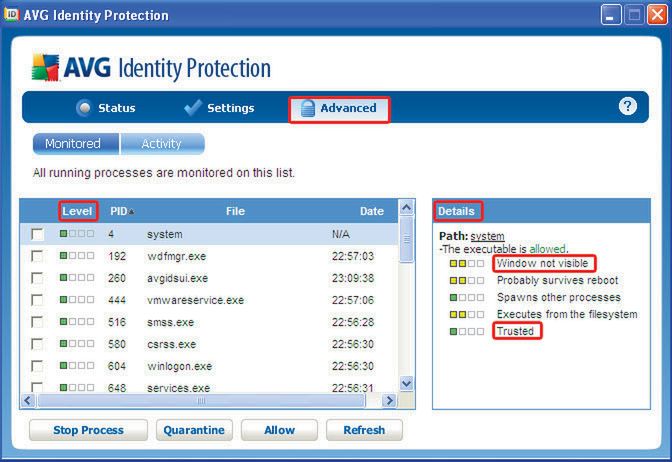
Task: Check the box for system process
Action: 37,234
